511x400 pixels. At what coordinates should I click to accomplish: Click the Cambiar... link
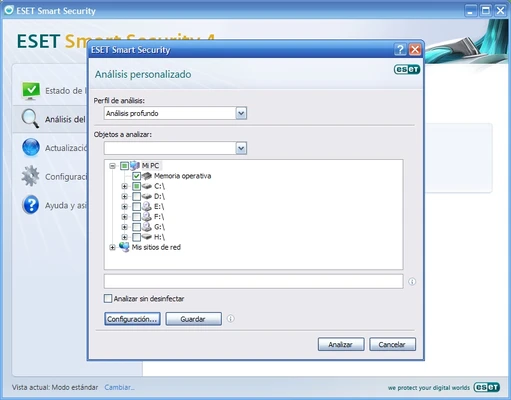tap(119, 387)
